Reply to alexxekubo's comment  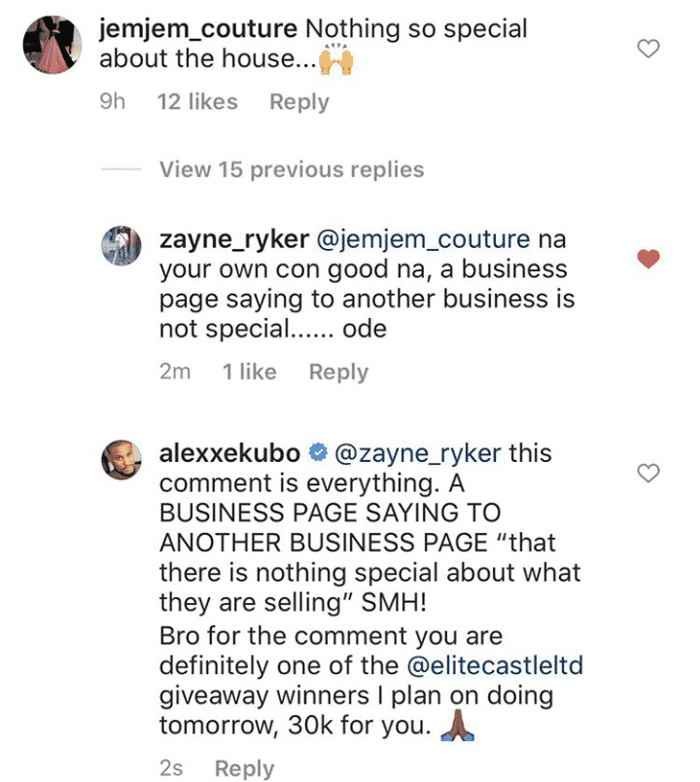pyautogui.click(x=244, y=768)
